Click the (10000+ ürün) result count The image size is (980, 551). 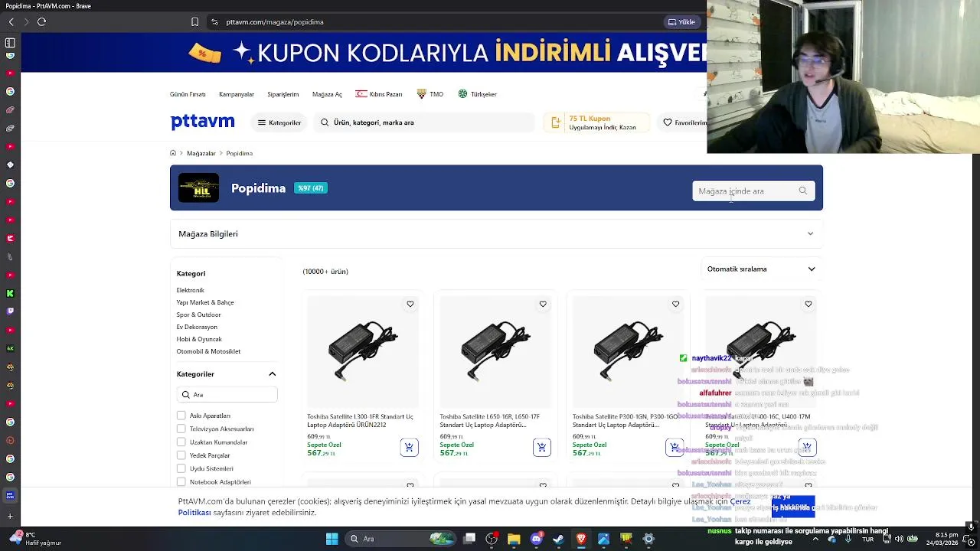[x=325, y=272]
